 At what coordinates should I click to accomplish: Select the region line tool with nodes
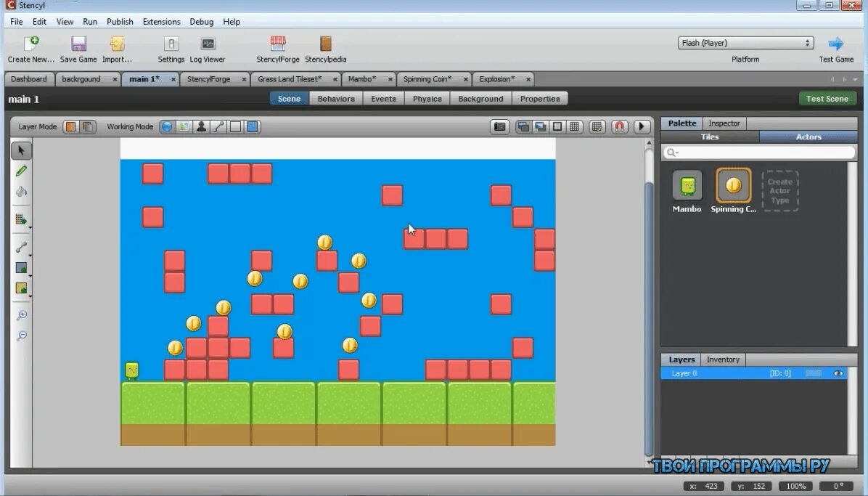21,247
